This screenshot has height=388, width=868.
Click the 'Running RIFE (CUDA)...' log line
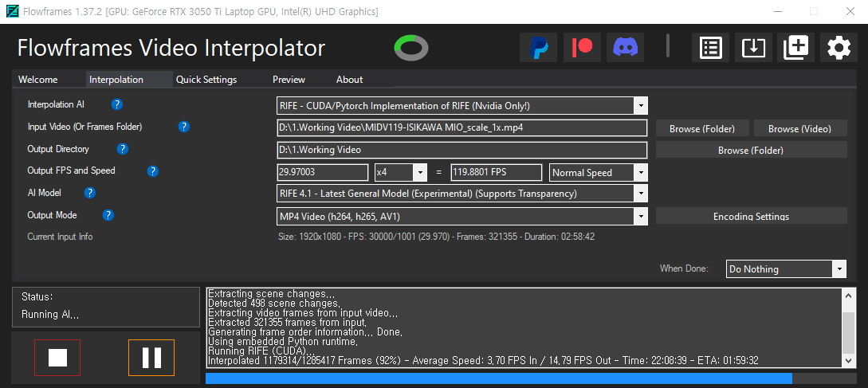coord(261,351)
